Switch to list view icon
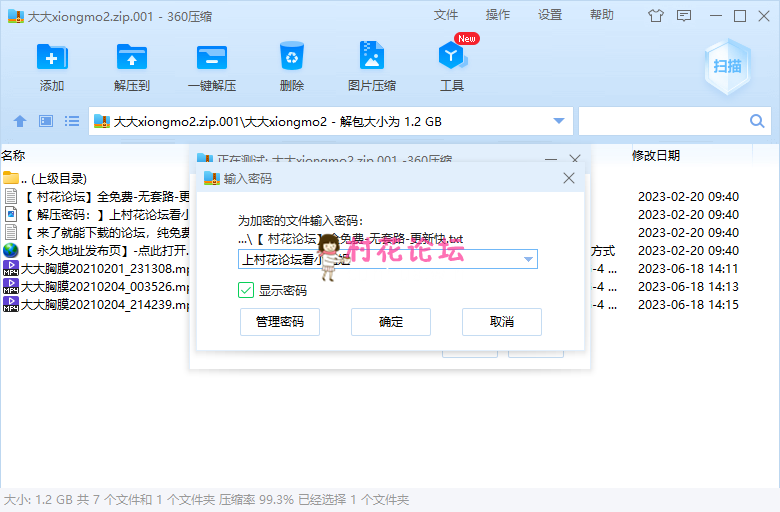This screenshot has width=780, height=512. [72, 121]
